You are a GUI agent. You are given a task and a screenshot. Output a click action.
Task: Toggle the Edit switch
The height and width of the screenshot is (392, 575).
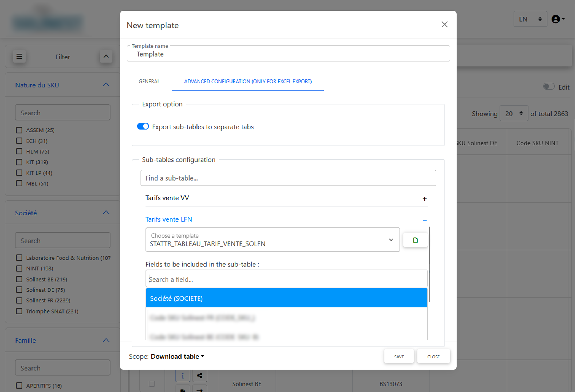(549, 87)
